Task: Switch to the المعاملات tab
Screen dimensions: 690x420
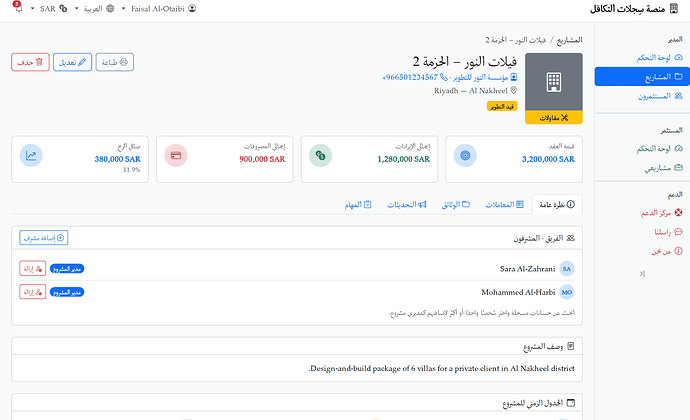Action: (504, 205)
